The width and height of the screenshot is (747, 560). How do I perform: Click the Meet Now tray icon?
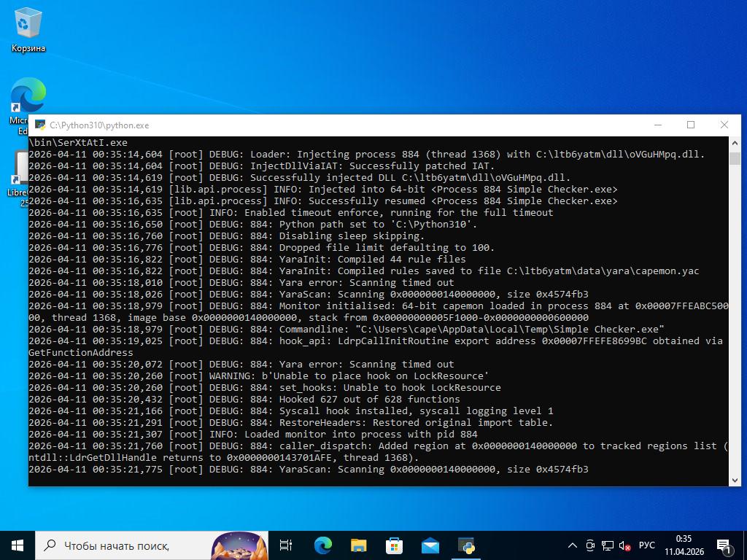[590, 545]
